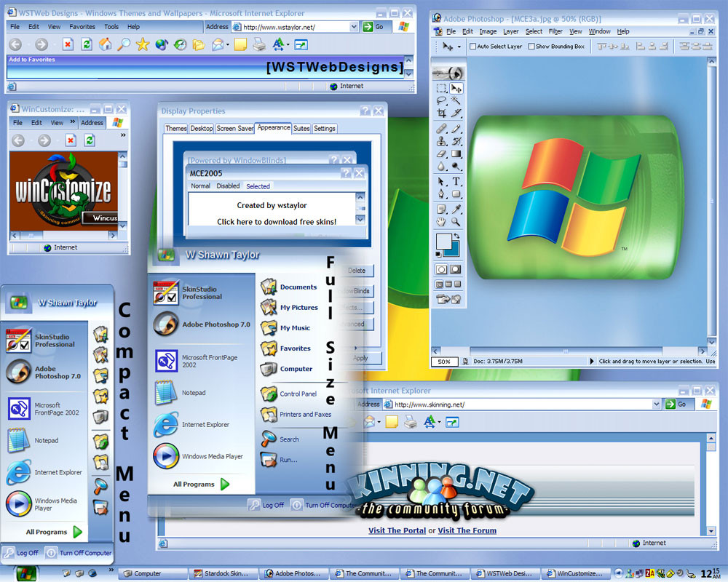Screen dimensions: 728x582
Task: Open Photoshop's Filter menu
Action: point(555,31)
